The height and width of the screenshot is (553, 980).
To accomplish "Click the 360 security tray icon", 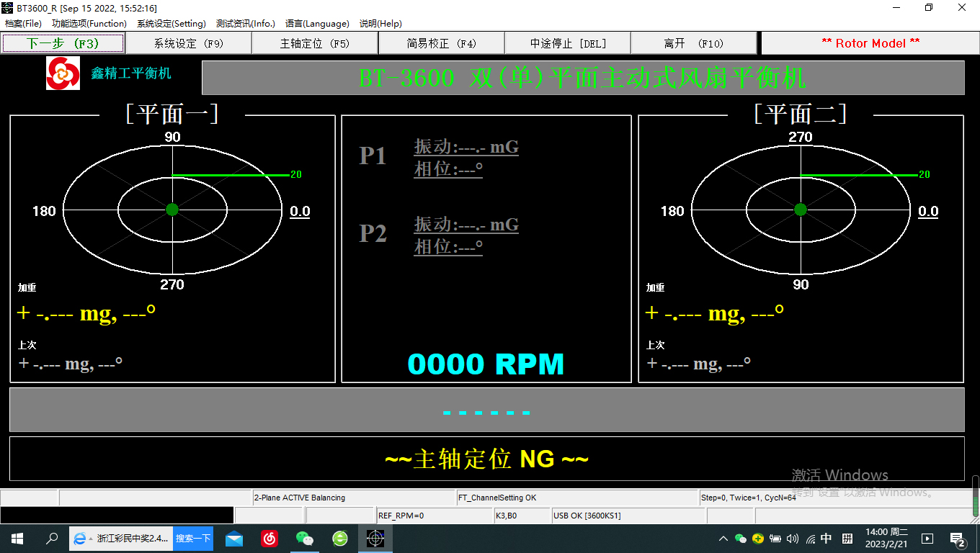I will pos(758,539).
